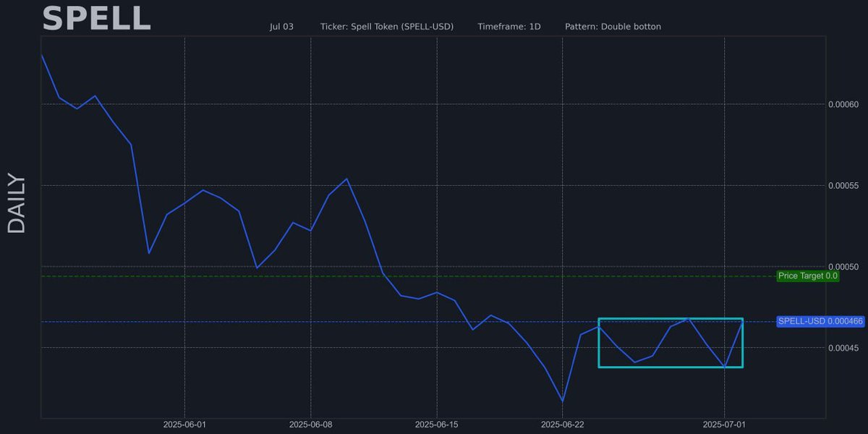Click the Timeframe: 1D label
868x434 pixels.
pyautogui.click(x=509, y=27)
